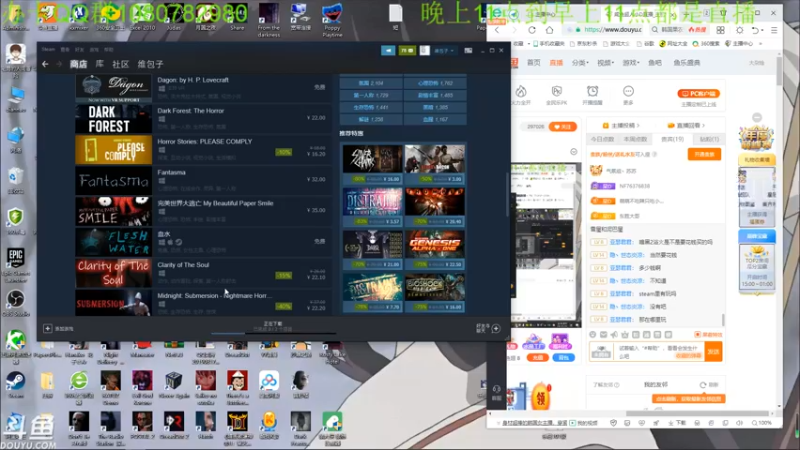Open the 直播回看 link
800x450 pixels.
click(x=686, y=126)
